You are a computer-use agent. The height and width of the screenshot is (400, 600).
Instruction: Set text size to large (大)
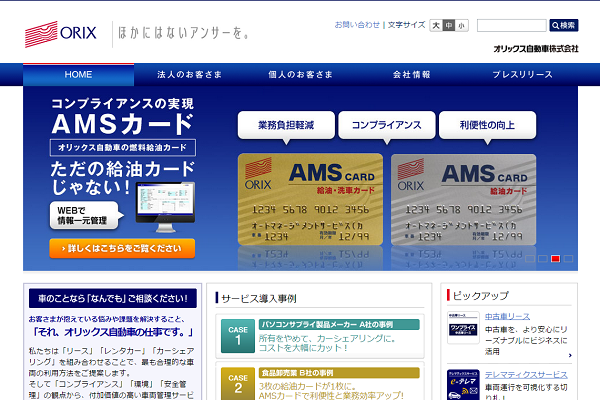pyautogui.click(x=436, y=26)
